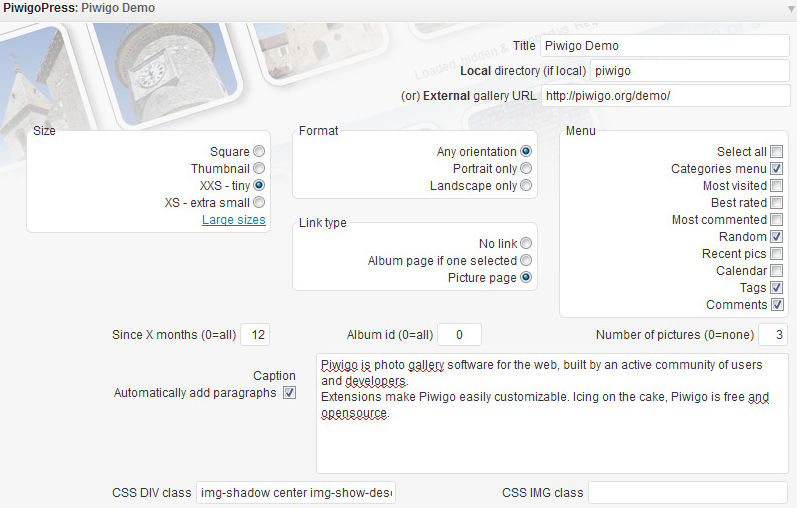Enable the Most visited checkbox

coord(776,186)
